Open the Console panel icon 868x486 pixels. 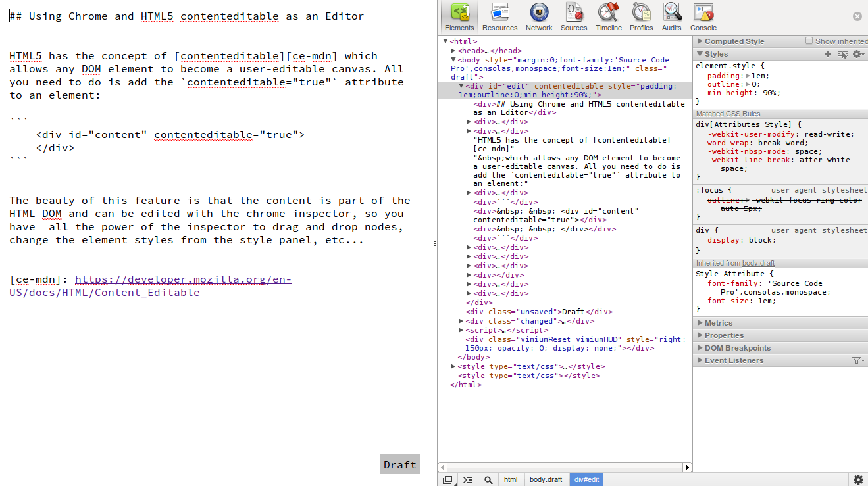[x=703, y=17]
